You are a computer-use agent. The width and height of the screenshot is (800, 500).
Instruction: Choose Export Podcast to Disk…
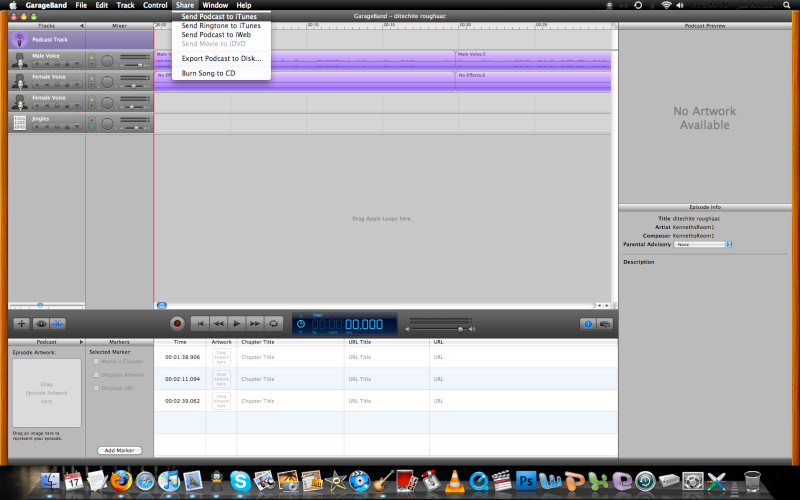pos(221,58)
